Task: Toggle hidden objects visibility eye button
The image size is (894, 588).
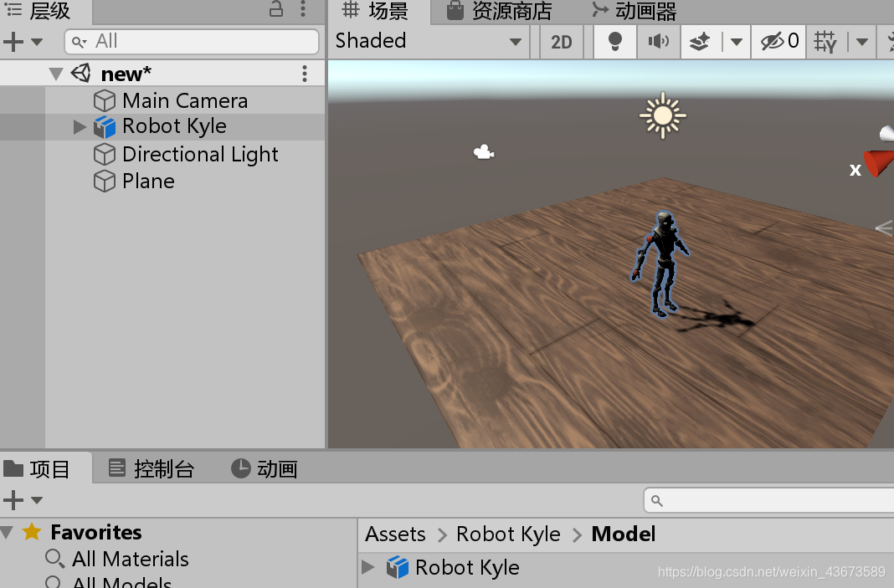Action: (778, 42)
